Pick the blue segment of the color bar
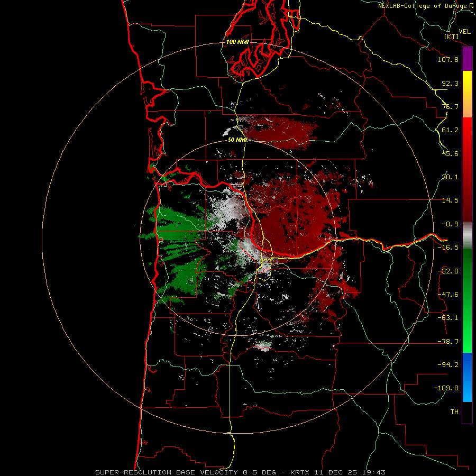The image size is (476, 476). pyautogui.click(x=467, y=377)
